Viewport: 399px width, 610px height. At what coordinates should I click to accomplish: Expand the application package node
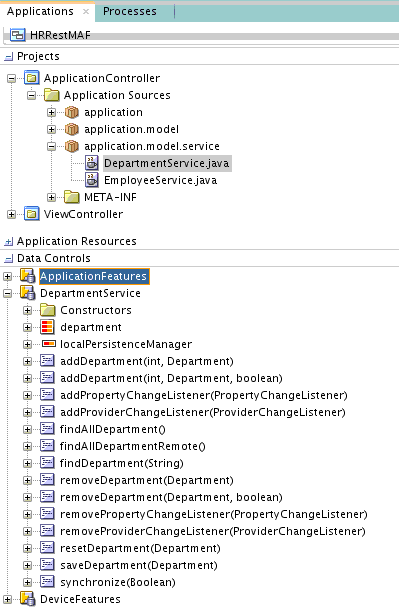(x=51, y=113)
